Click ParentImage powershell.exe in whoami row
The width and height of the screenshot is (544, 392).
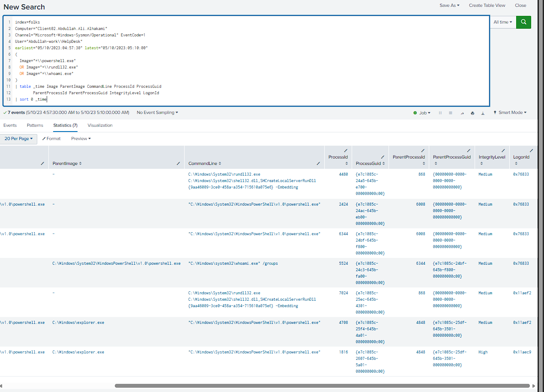point(116,263)
